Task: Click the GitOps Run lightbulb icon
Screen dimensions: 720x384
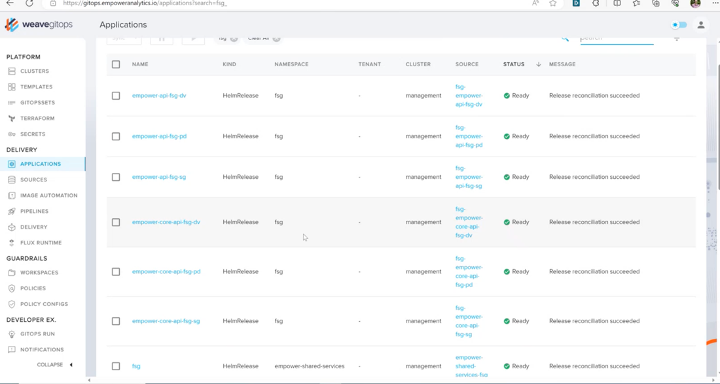Action: coord(12,334)
